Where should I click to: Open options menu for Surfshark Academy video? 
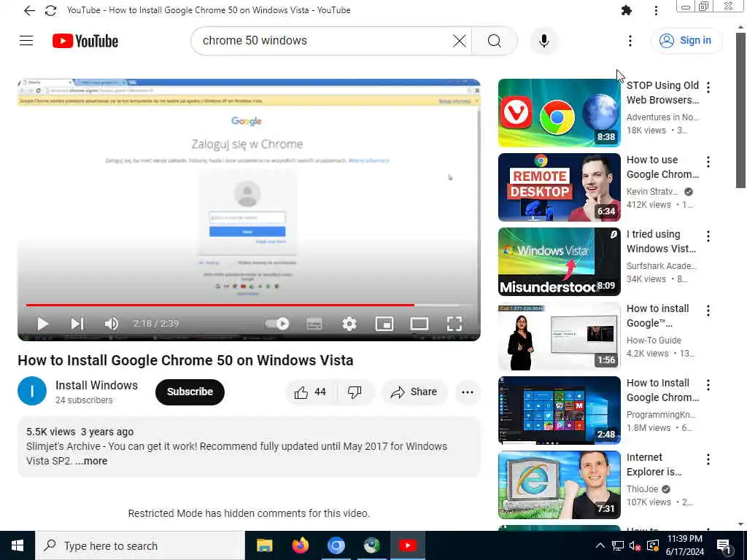click(x=708, y=236)
